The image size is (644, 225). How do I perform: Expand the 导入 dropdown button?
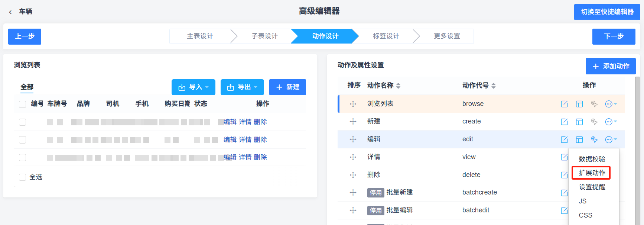(x=193, y=87)
